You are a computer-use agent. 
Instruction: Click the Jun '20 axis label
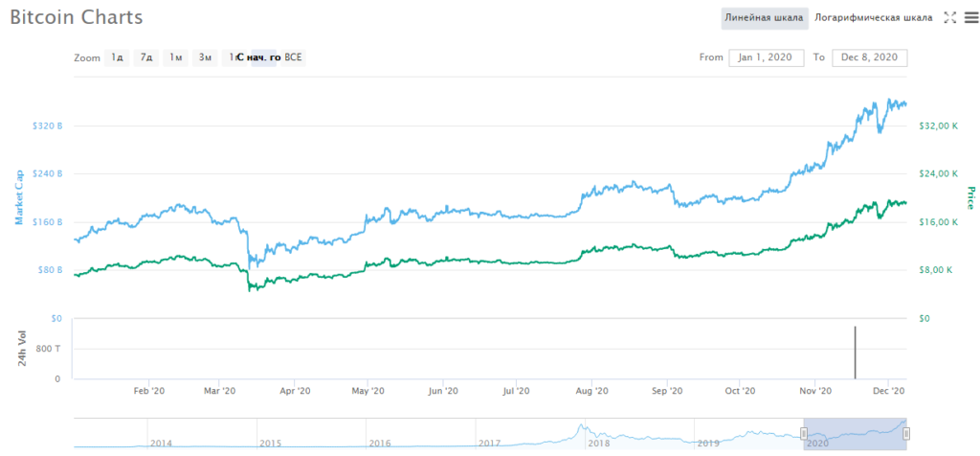pyautogui.click(x=443, y=391)
